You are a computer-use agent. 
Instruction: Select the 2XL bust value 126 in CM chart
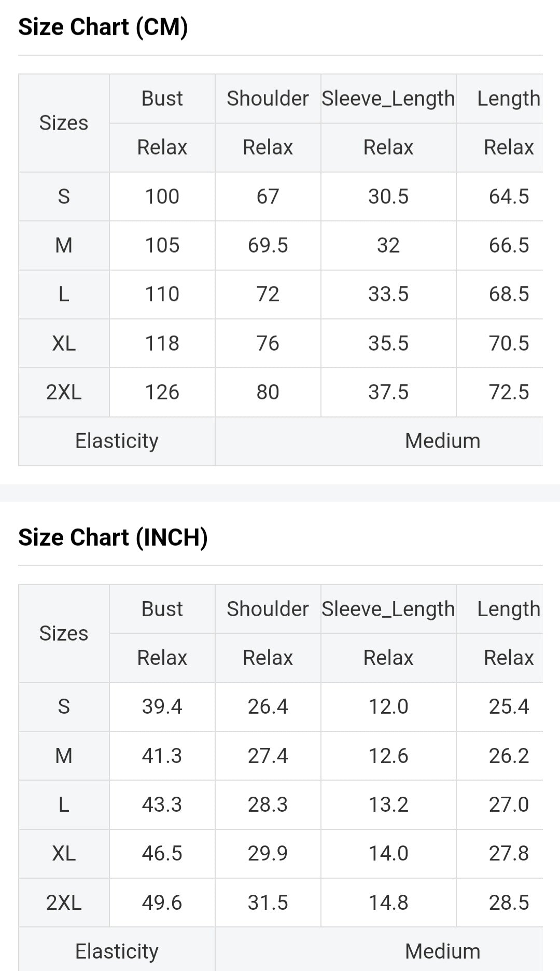click(x=162, y=392)
